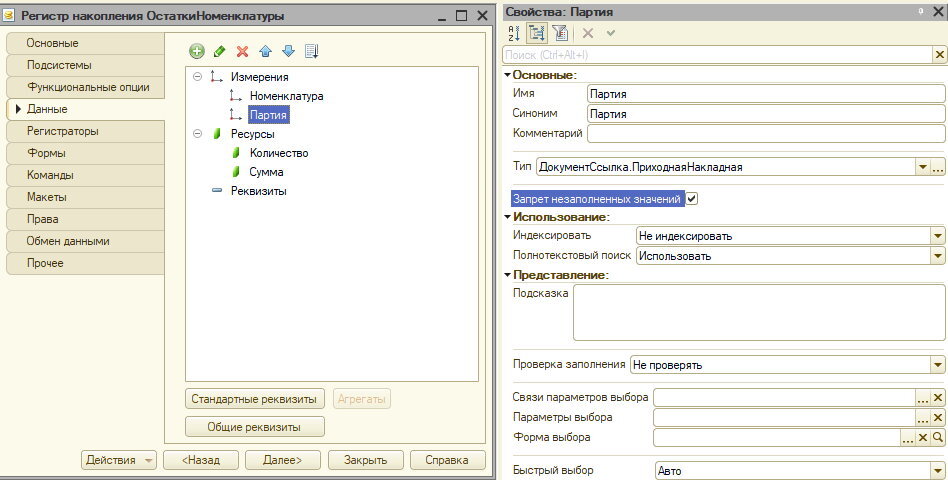The height and width of the screenshot is (480, 948).
Task: Select the Количество resource
Action: coord(279,153)
